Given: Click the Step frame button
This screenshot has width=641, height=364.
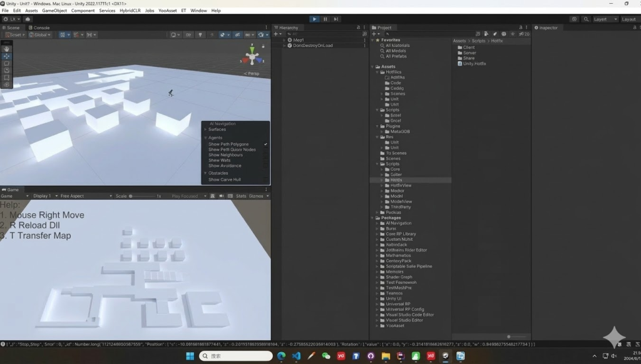Looking at the screenshot, I should coord(336,19).
